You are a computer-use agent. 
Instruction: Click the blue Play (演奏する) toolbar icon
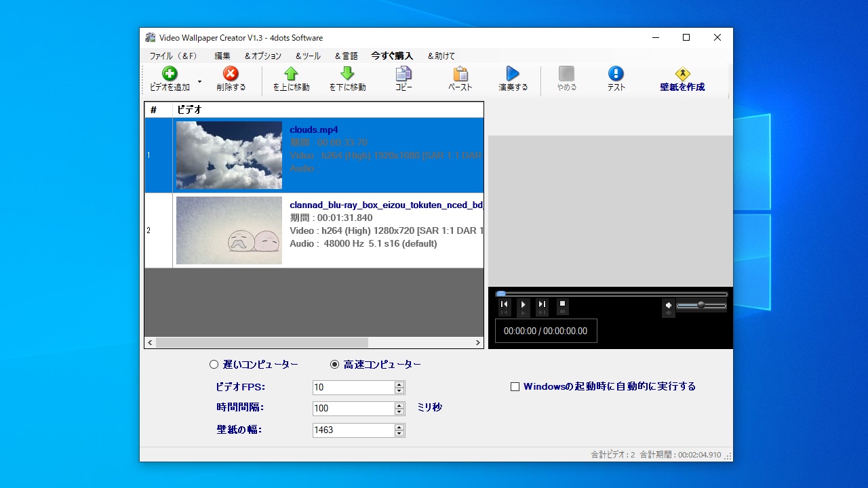click(x=513, y=73)
